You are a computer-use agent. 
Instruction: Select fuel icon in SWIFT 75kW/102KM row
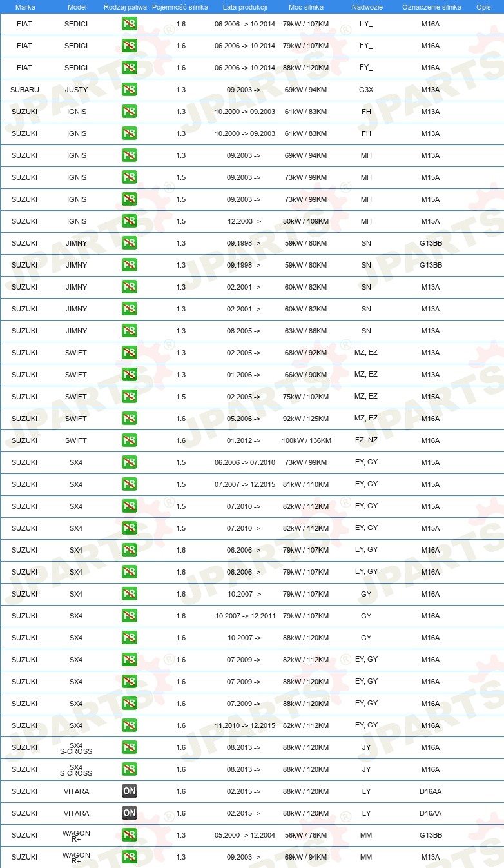click(x=130, y=397)
